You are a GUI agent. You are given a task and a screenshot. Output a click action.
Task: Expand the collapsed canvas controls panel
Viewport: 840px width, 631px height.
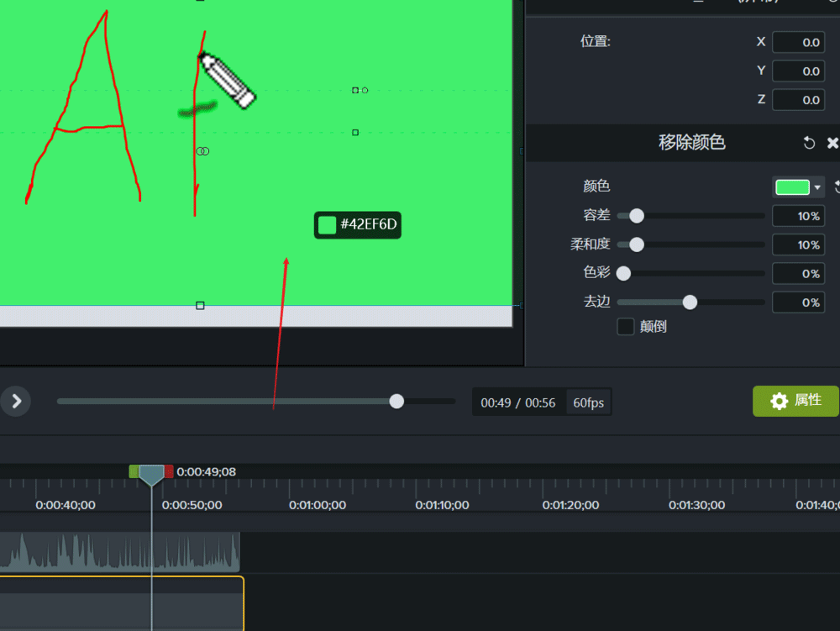click(x=16, y=401)
